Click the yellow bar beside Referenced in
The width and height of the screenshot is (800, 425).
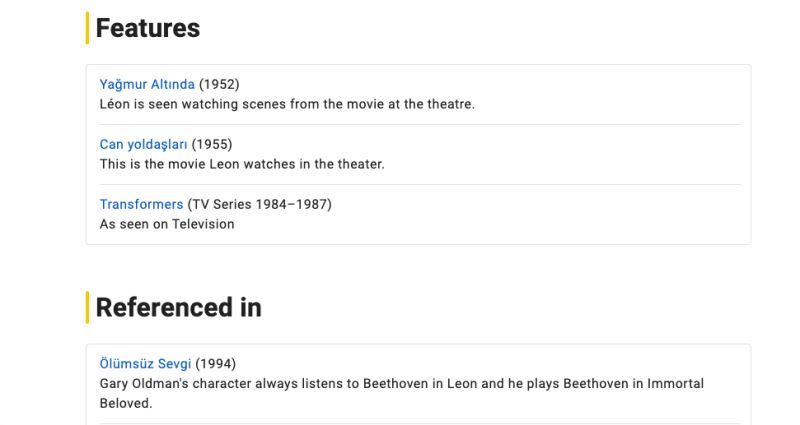(88, 307)
